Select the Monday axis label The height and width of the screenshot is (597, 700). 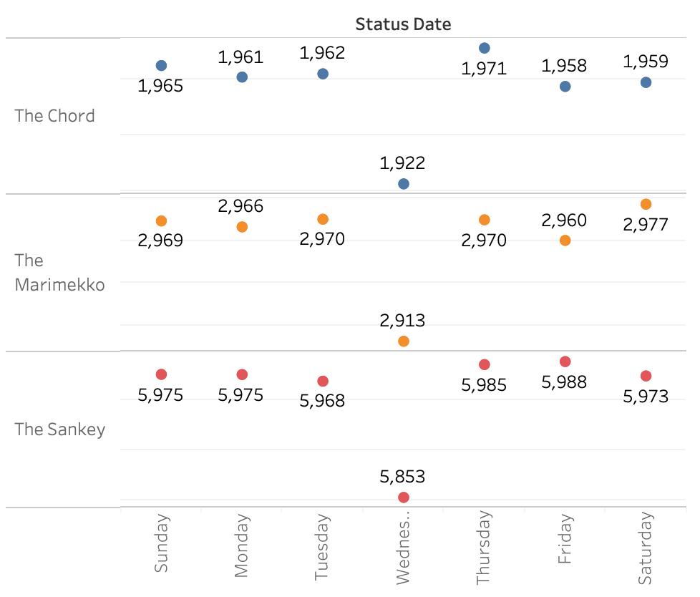tap(242, 545)
